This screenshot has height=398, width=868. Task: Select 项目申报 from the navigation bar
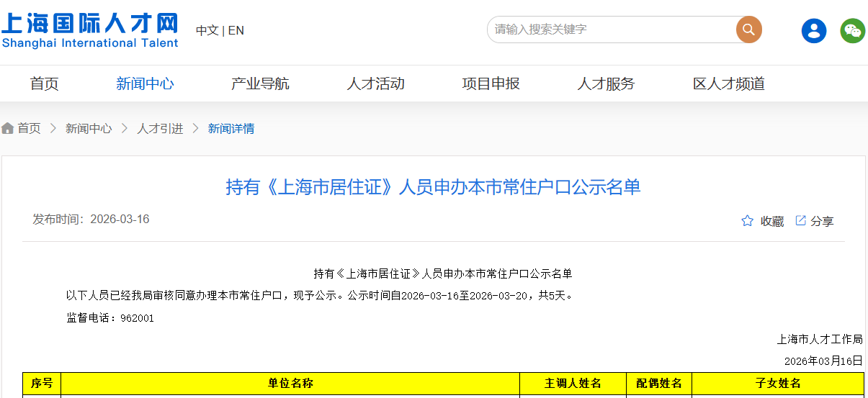click(491, 83)
